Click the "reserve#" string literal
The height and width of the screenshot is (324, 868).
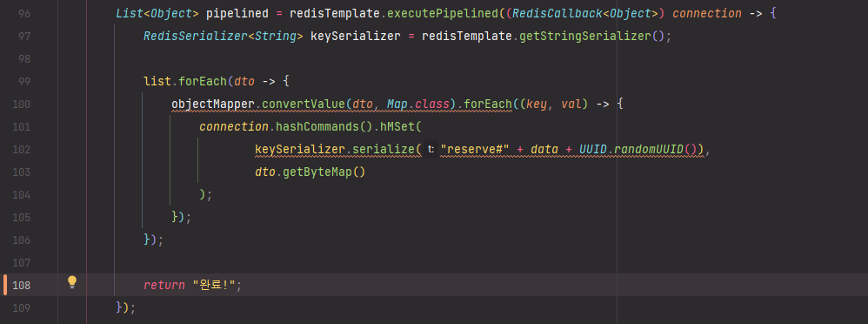click(475, 150)
